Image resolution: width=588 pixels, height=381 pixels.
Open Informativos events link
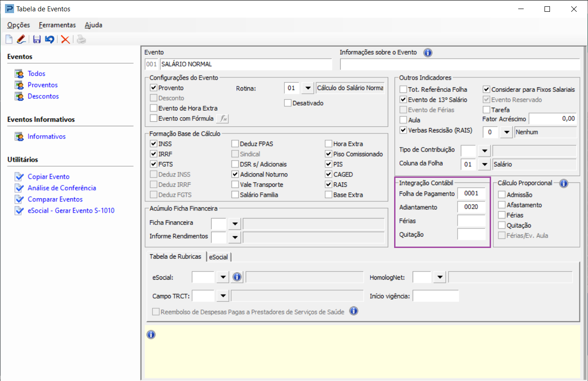coord(47,136)
